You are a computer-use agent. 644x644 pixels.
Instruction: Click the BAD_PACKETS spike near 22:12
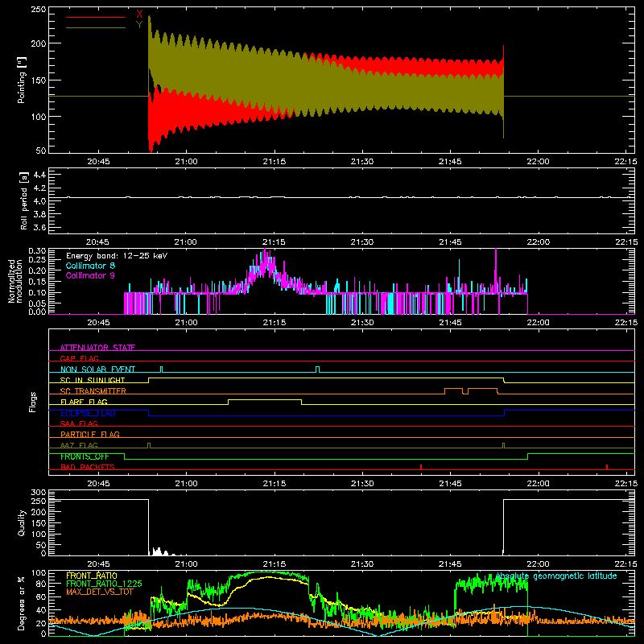(607, 467)
